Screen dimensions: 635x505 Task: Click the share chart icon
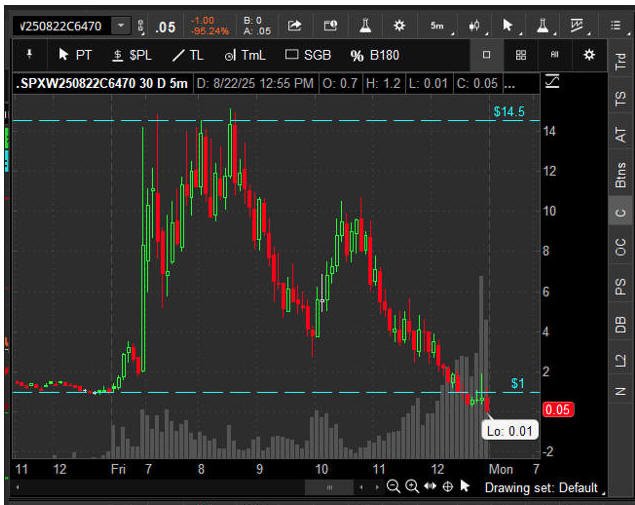294,25
